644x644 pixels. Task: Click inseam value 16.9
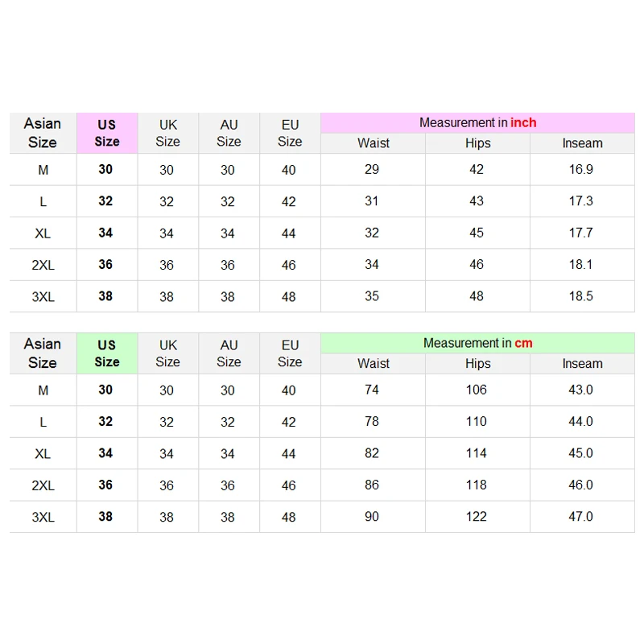point(581,170)
